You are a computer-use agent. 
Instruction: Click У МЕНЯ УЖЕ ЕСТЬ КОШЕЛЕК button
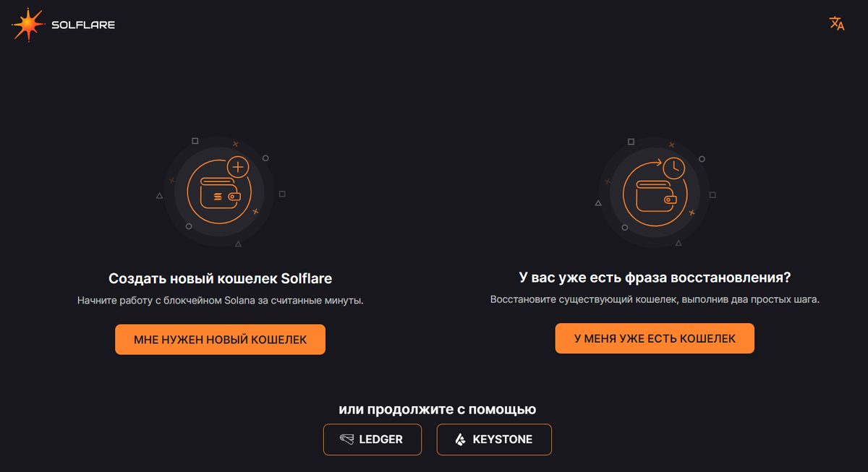(x=655, y=338)
